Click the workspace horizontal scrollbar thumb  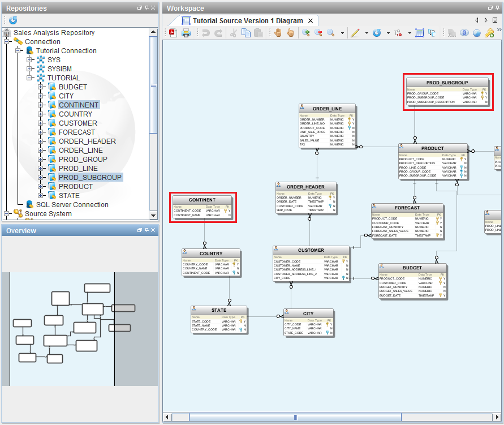coord(295,418)
